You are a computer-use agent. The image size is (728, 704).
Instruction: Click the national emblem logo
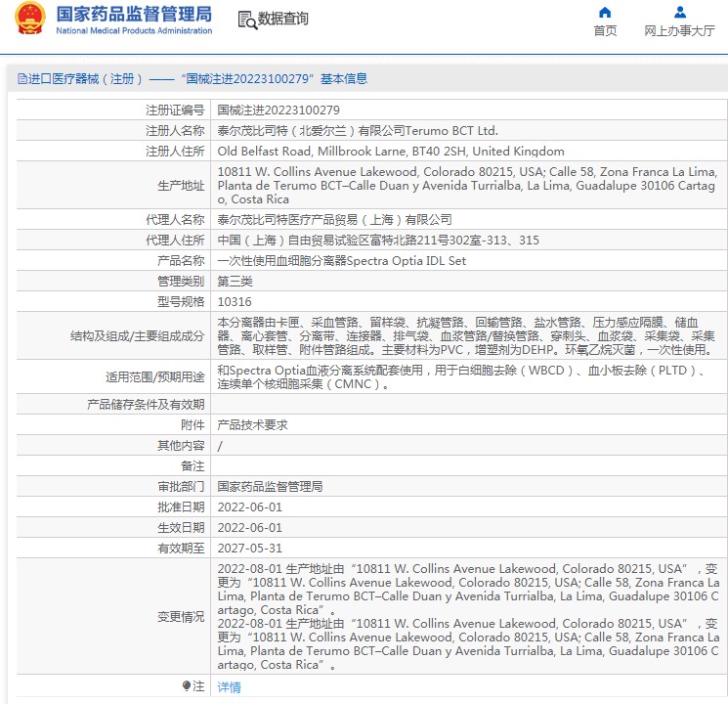(30, 19)
